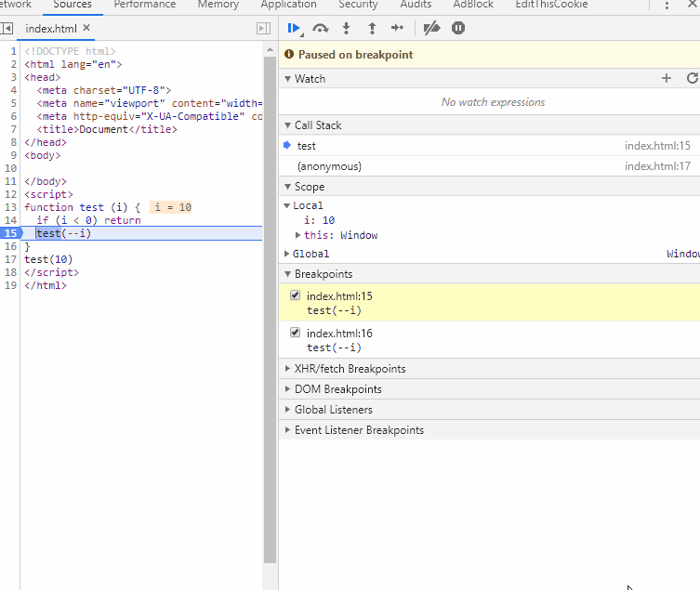Toggle pause on exceptions icon
This screenshot has height=590, width=700.
coord(458,29)
